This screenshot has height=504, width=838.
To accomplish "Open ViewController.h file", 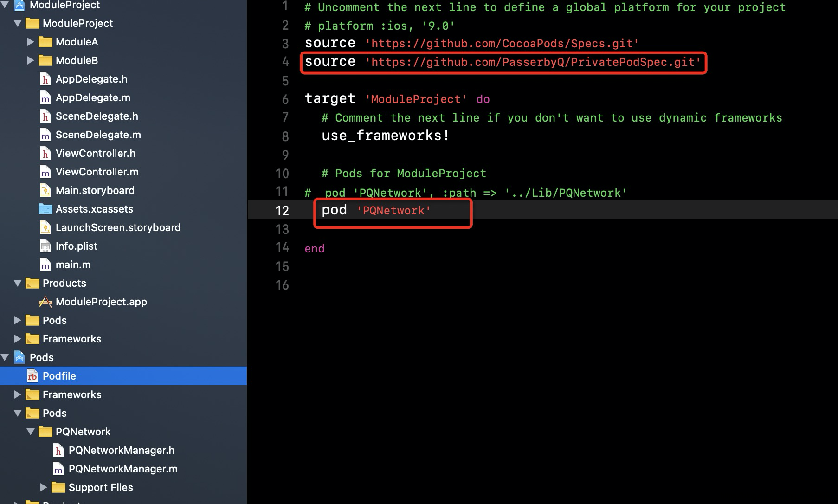I will coord(96,153).
